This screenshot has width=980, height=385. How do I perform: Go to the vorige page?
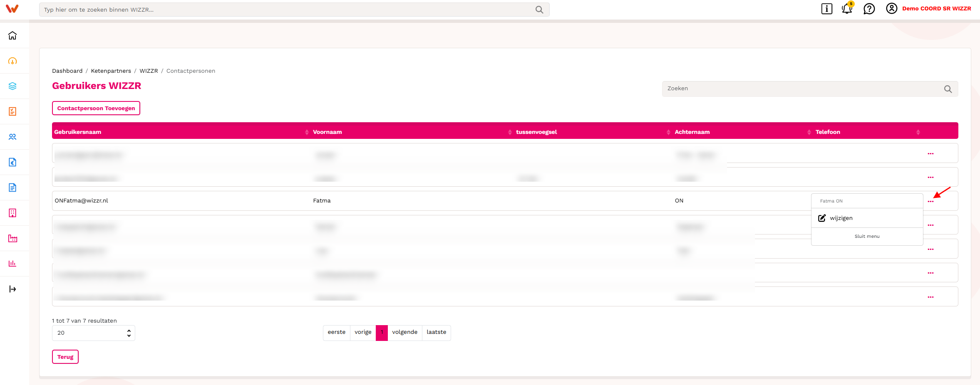[363, 333]
